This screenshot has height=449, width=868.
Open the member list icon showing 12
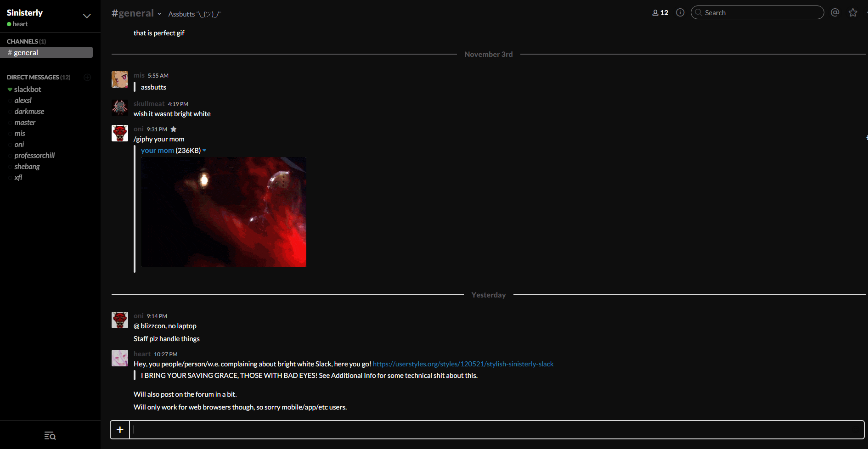click(x=660, y=13)
